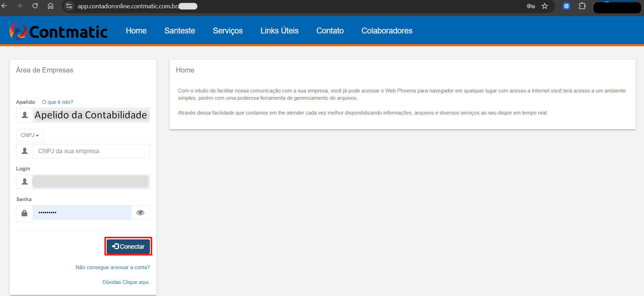Click the Contmatic logo
The image size is (644, 296).
tap(58, 31)
